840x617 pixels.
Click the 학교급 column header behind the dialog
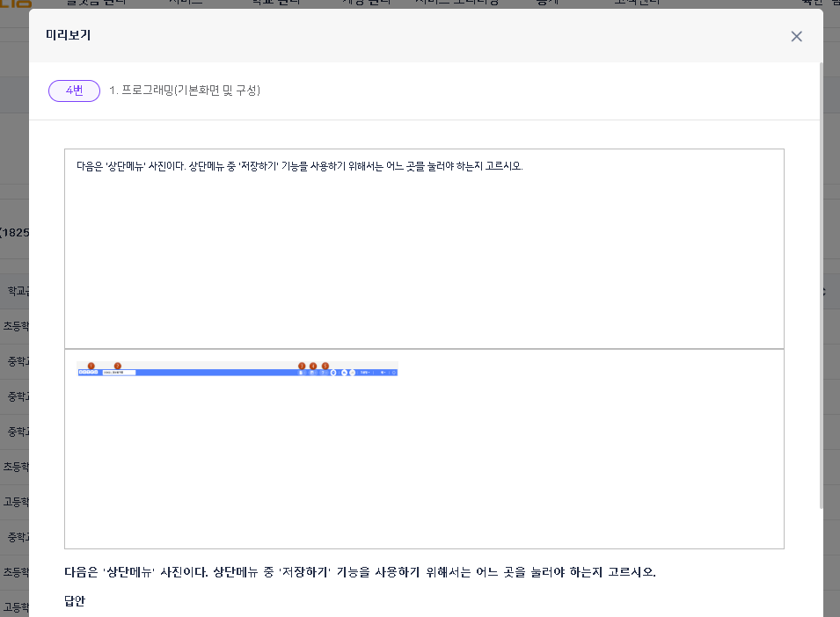coord(16,291)
